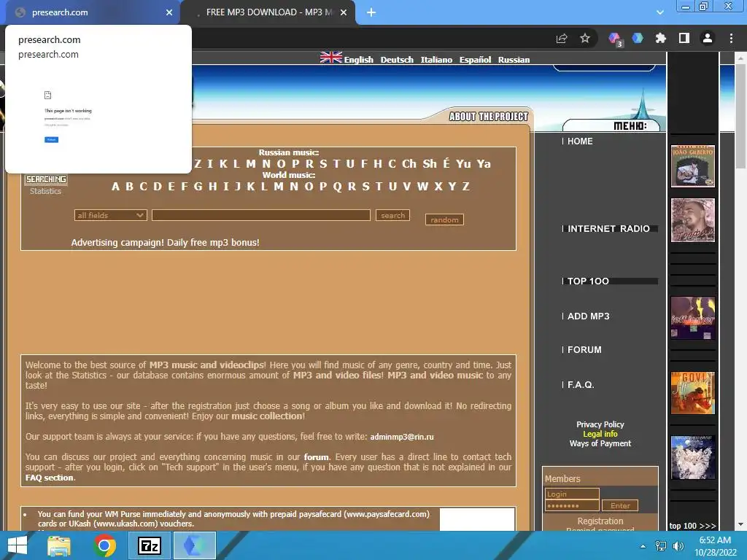Open the Jeff Lorber album thumbnail
Image resolution: width=747 pixels, height=560 pixels.
point(693,318)
